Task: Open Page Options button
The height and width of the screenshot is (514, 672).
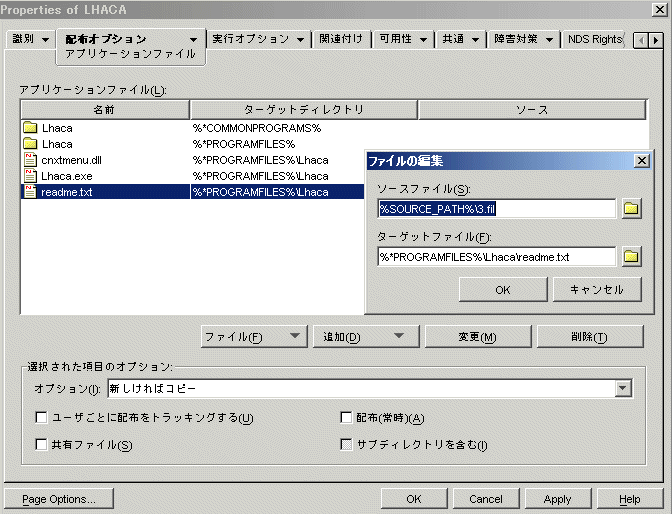Action: coord(59,499)
